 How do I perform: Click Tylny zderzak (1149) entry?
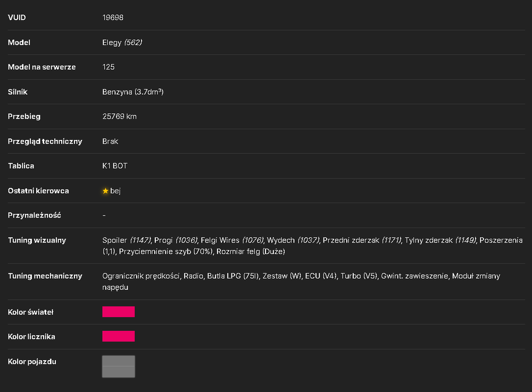(440, 240)
